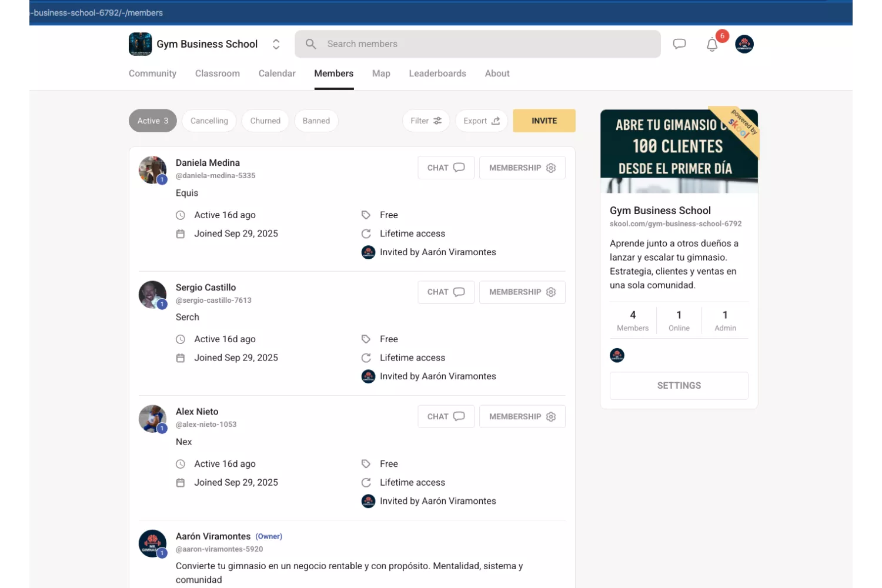Viewport: 882px width, 588px height.
Task: Switch to the Leaderboards tab
Action: click(x=437, y=73)
